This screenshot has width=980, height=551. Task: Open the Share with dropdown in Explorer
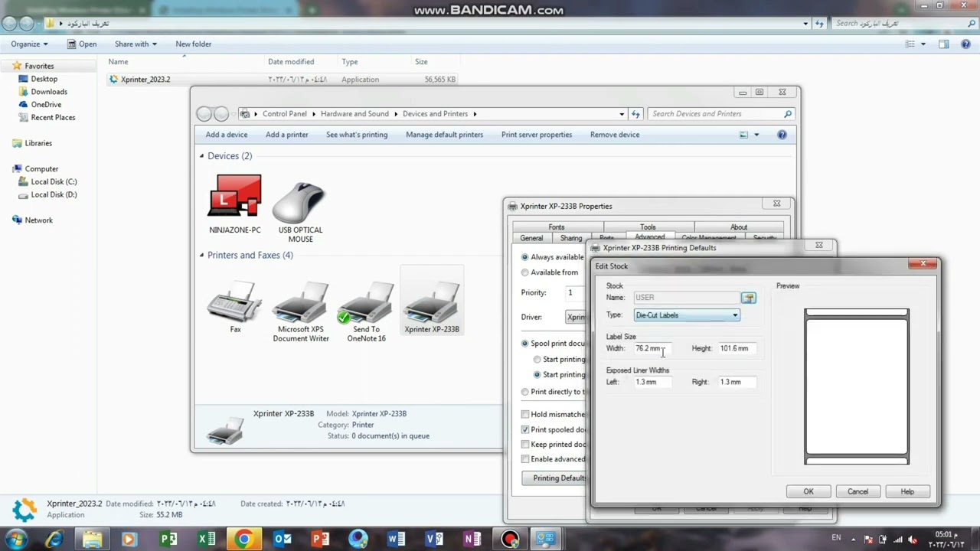(136, 44)
